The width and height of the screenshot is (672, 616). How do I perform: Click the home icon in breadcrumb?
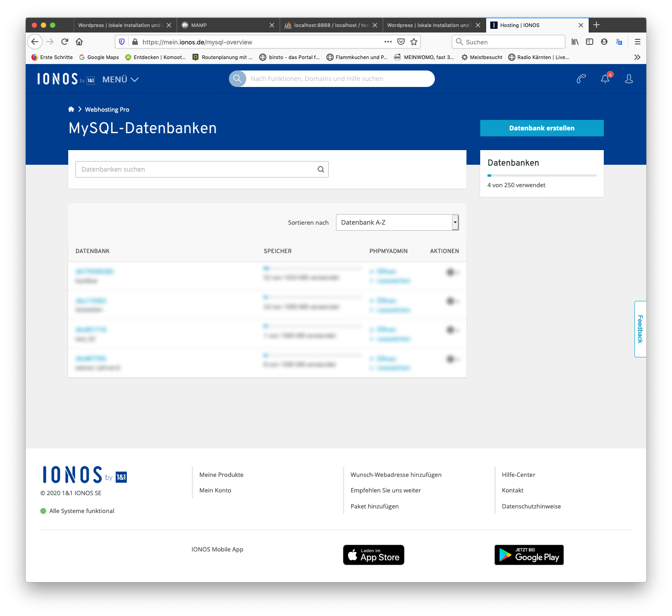[71, 109]
